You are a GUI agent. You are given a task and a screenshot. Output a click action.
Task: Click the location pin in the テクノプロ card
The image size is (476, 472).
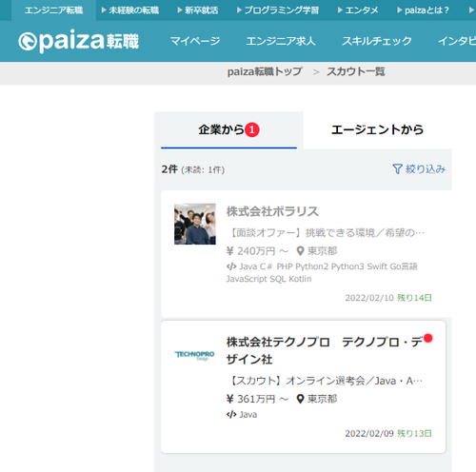coord(300,399)
